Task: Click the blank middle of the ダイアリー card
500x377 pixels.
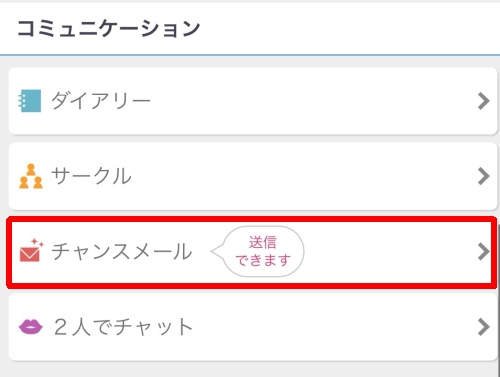Action: 300,101
